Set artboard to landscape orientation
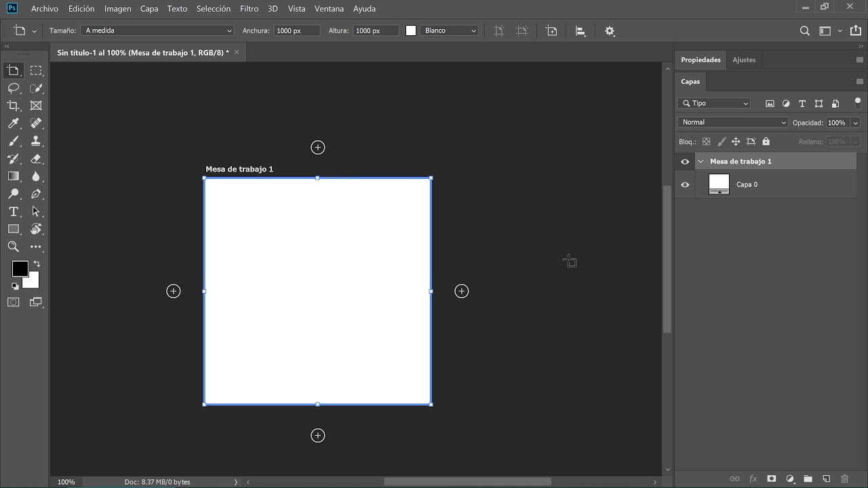 coord(522,30)
